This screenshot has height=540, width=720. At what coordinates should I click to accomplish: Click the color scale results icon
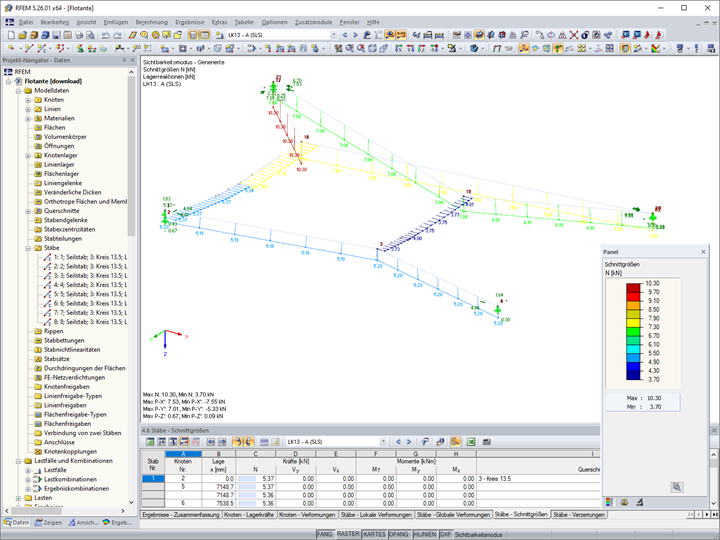pyautogui.click(x=656, y=48)
